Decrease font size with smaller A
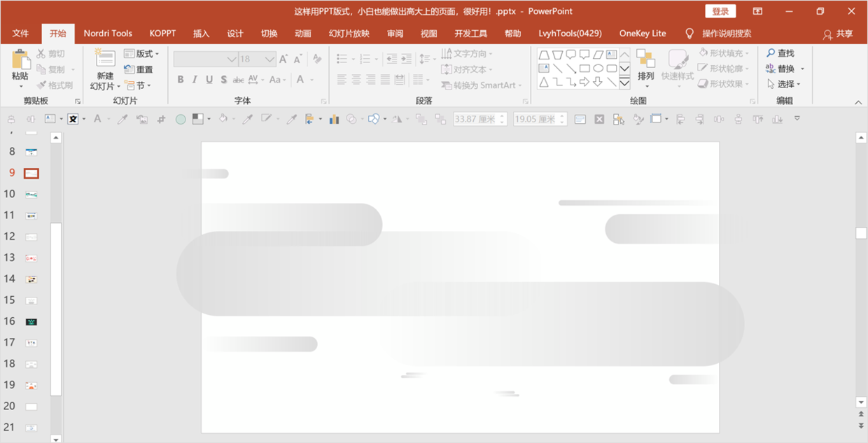This screenshot has height=443, width=868. (x=297, y=59)
